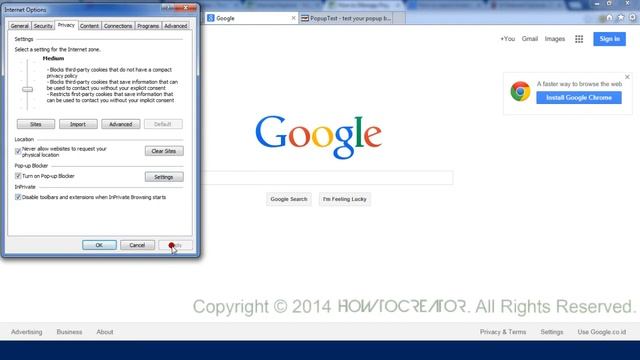640x360 pixels.
Task: Switch to the Security tab
Action: coord(43,26)
